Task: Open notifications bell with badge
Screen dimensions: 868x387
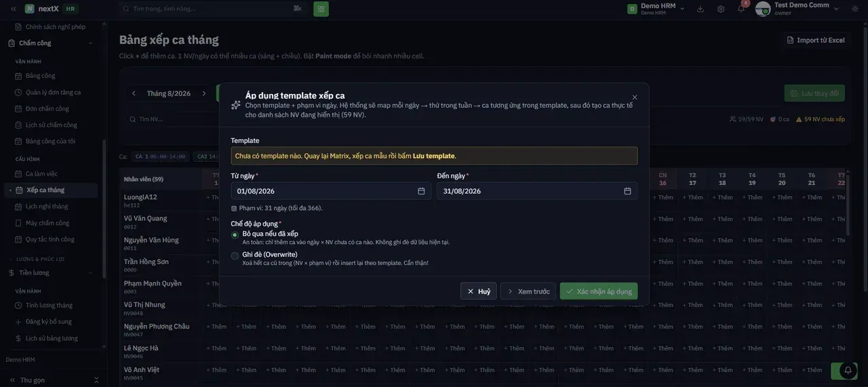Action: [x=741, y=8]
